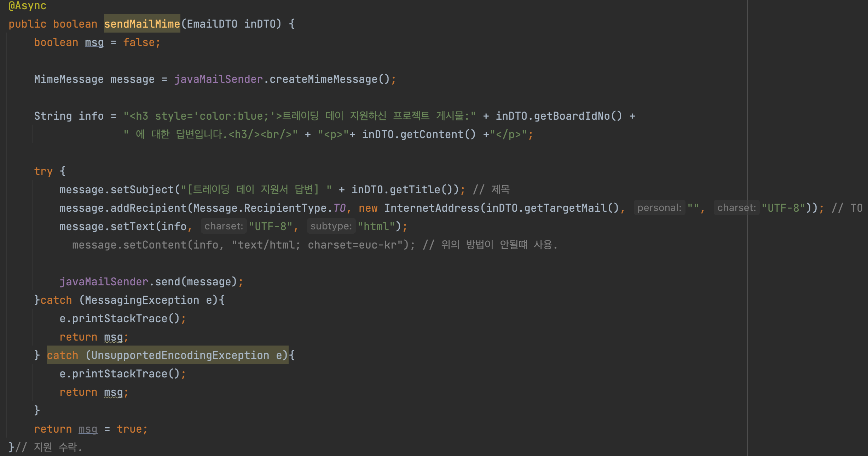Click InternetAddress constructor

(x=432, y=208)
